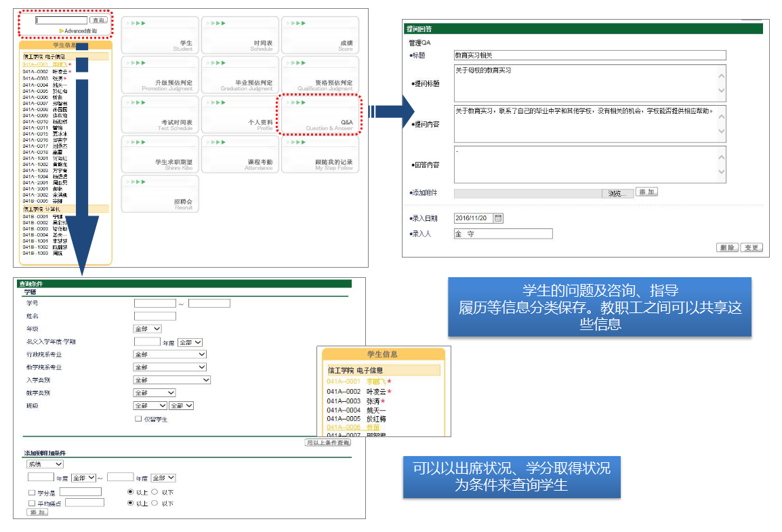Open the 入学类别 dropdown
Viewport: 782px width, 532px height.
pyautogui.click(x=172, y=380)
